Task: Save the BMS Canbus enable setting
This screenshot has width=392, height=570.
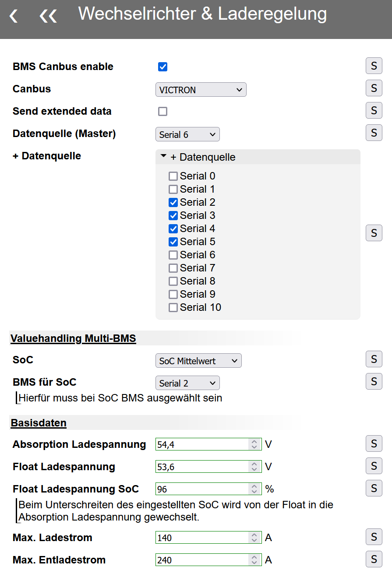Action: [x=374, y=66]
